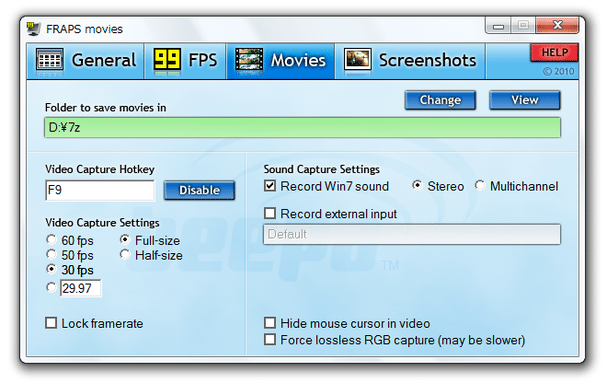Choose Stereo sound capture
607x383 pixels.
[x=417, y=185]
